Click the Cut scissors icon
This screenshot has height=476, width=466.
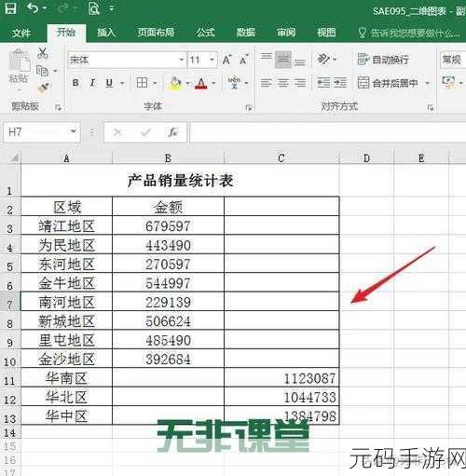point(43,53)
